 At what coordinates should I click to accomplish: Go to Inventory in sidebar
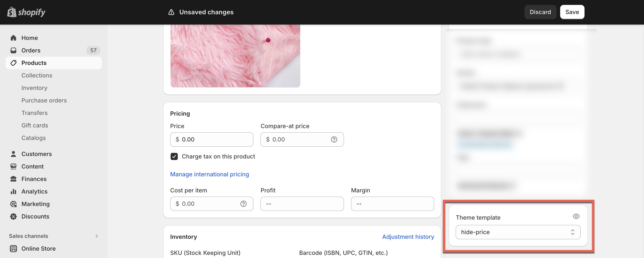pos(34,88)
